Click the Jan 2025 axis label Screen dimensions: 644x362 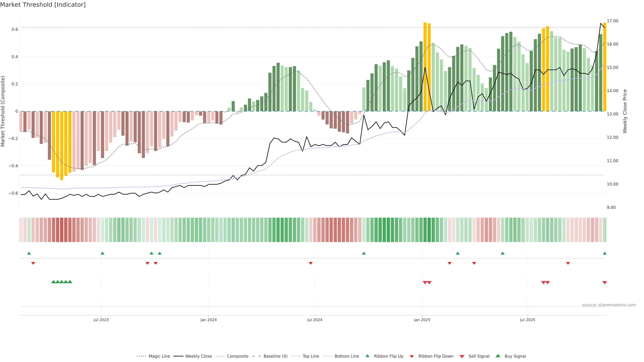422,320
